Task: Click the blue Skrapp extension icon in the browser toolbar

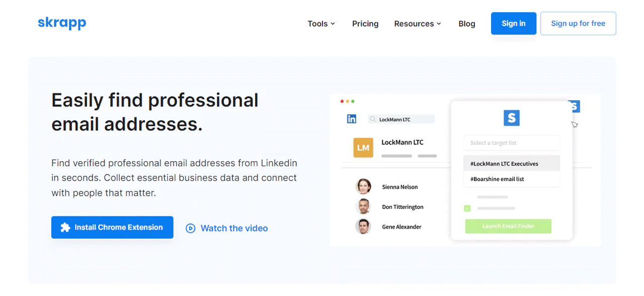Action: click(573, 106)
